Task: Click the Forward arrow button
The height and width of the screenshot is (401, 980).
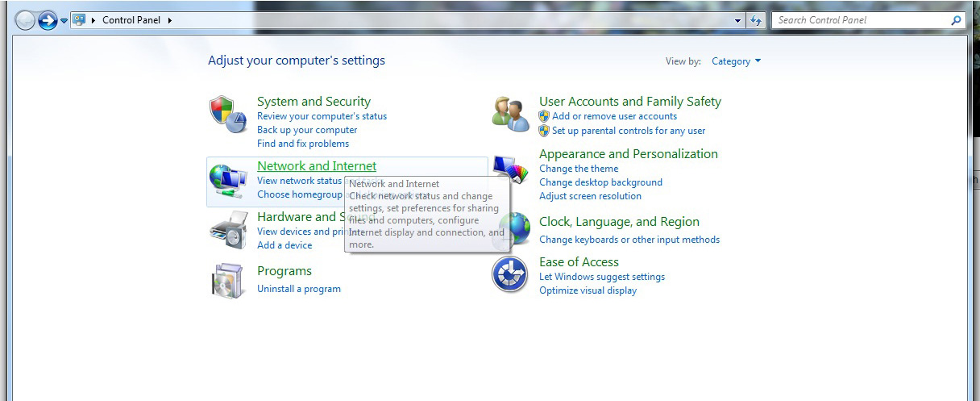Action: [48, 20]
